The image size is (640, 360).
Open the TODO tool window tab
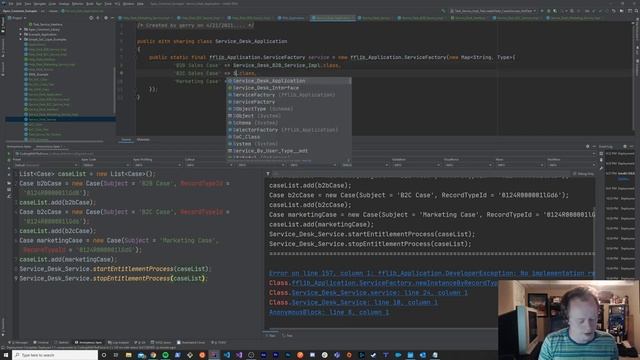pyautogui.click(x=219, y=342)
